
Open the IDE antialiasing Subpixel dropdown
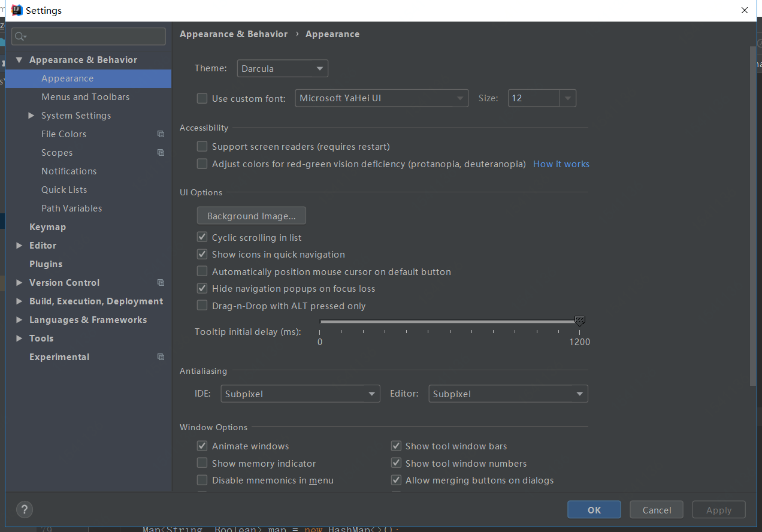[300, 394]
